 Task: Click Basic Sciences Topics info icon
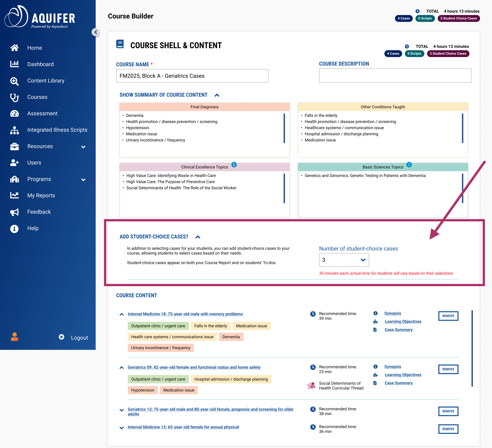(x=409, y=165)
